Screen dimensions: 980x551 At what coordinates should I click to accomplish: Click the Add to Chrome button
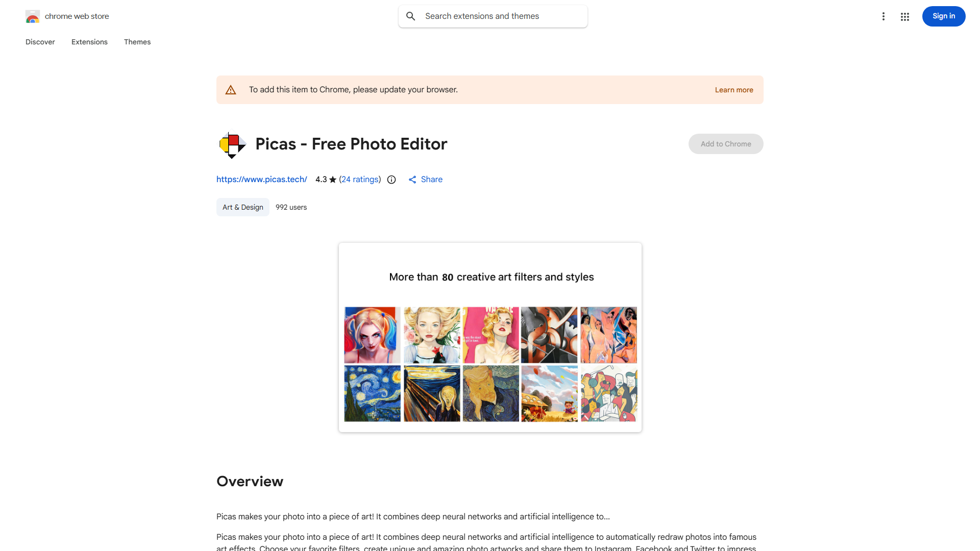click(x=725, y=144)
